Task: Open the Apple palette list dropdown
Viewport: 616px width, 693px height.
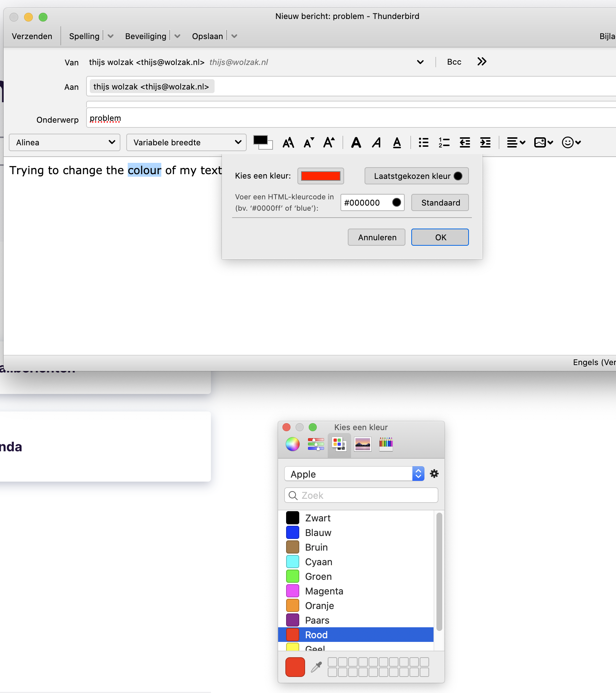Action: (354, 474)
